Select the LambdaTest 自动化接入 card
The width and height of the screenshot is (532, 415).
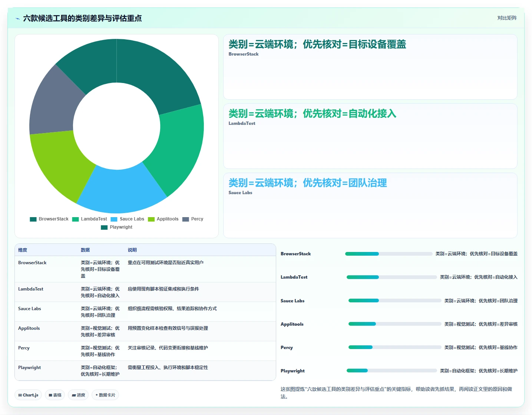[x=370, y=136]
